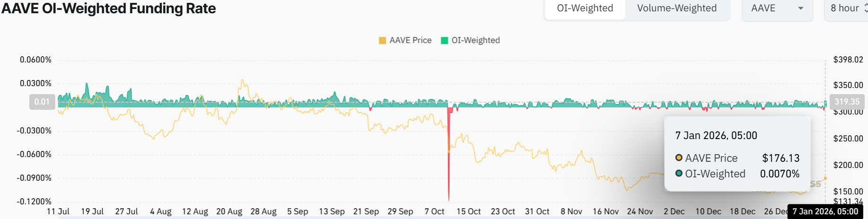The height and width of the screenshot is (219, 868).
Task: Click the gray 319.35 right axis label
Action: (847, 102)
